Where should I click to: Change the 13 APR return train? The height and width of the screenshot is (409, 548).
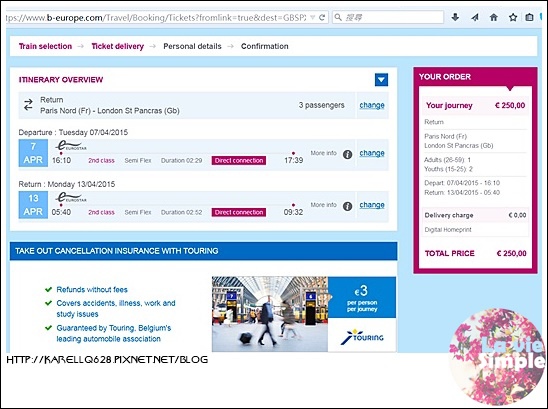(372, 205)
